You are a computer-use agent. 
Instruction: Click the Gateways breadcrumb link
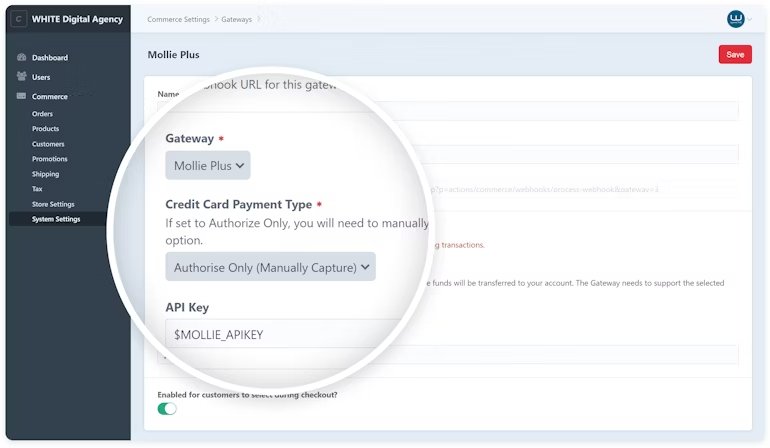tap(237, 19)
